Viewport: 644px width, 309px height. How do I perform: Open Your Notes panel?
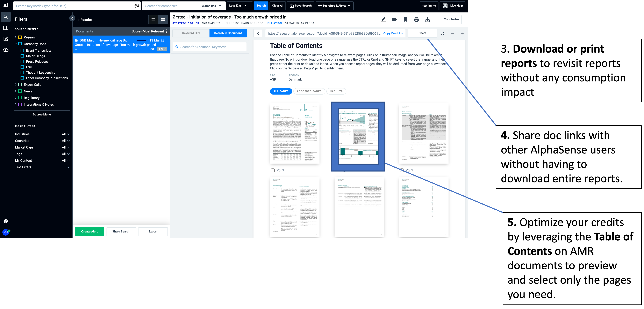(451, 19)
